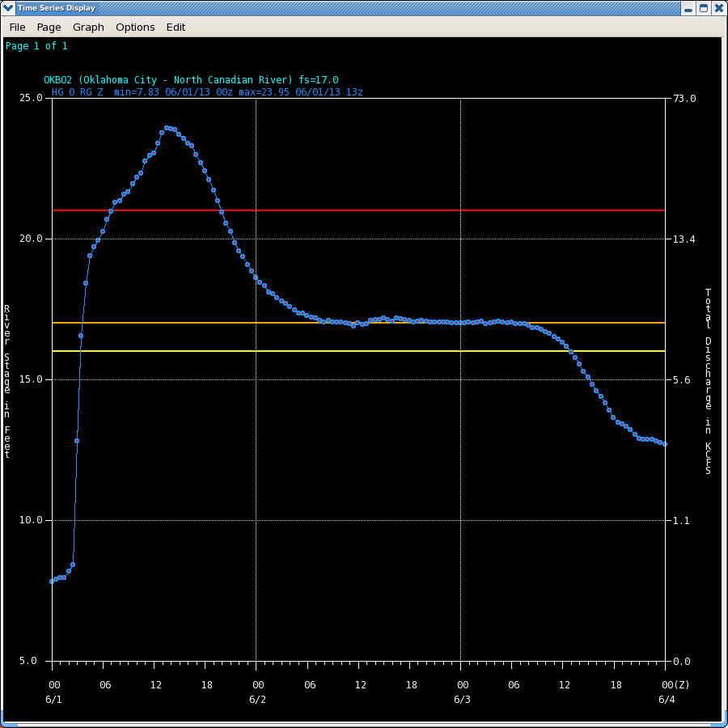Maximize the Time Series Display window
728x728 pixels.
point(704,8)
